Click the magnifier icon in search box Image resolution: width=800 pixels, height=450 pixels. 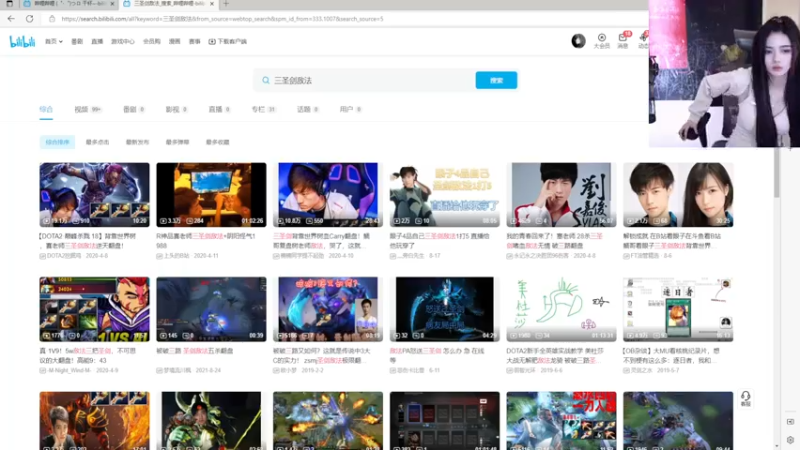click(265, 80)
